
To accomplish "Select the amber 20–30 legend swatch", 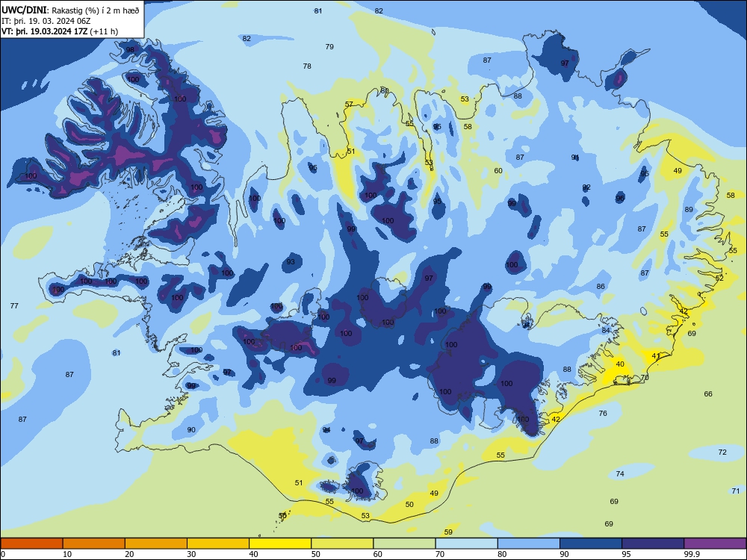I will (x=156, y=544).
